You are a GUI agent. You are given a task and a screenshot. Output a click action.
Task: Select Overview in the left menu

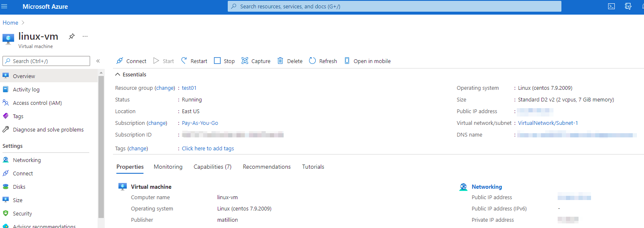pyautogui.click(x=49, y=76)
